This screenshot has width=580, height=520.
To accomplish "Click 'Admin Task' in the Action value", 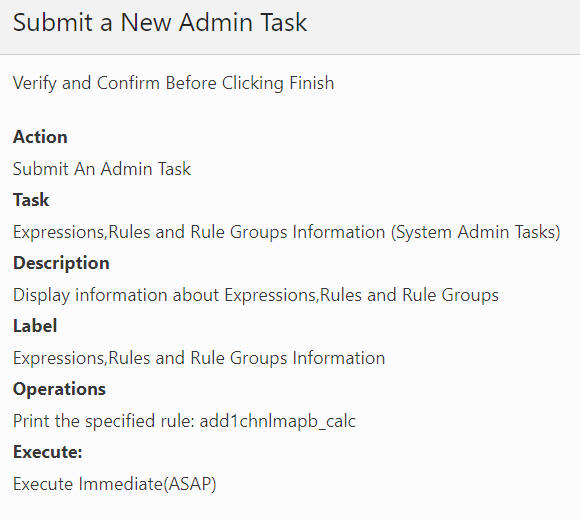I will pyautogui.click(x=145, y=169).
